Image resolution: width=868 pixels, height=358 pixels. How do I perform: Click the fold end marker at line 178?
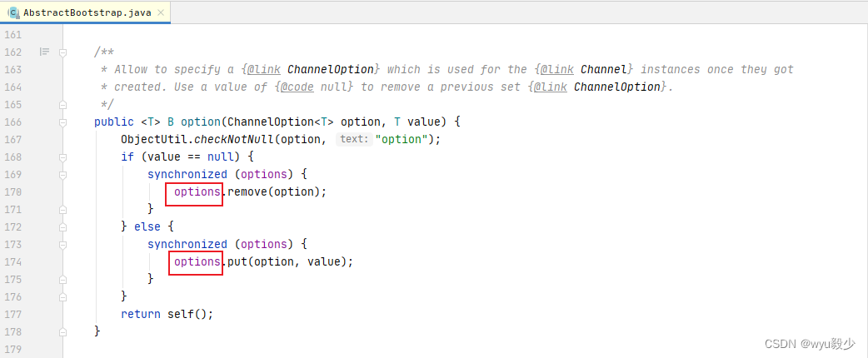pyautogui.click(x=62, y=331)
